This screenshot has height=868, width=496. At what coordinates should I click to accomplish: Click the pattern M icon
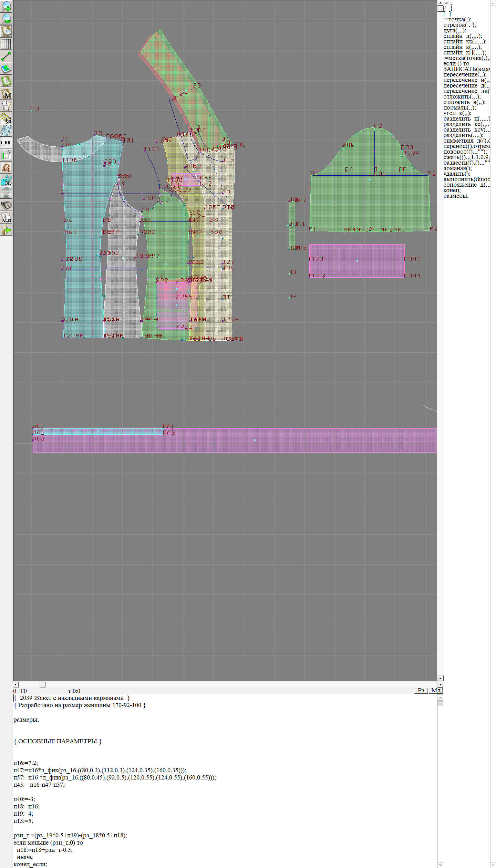click(x=6, y=93)
